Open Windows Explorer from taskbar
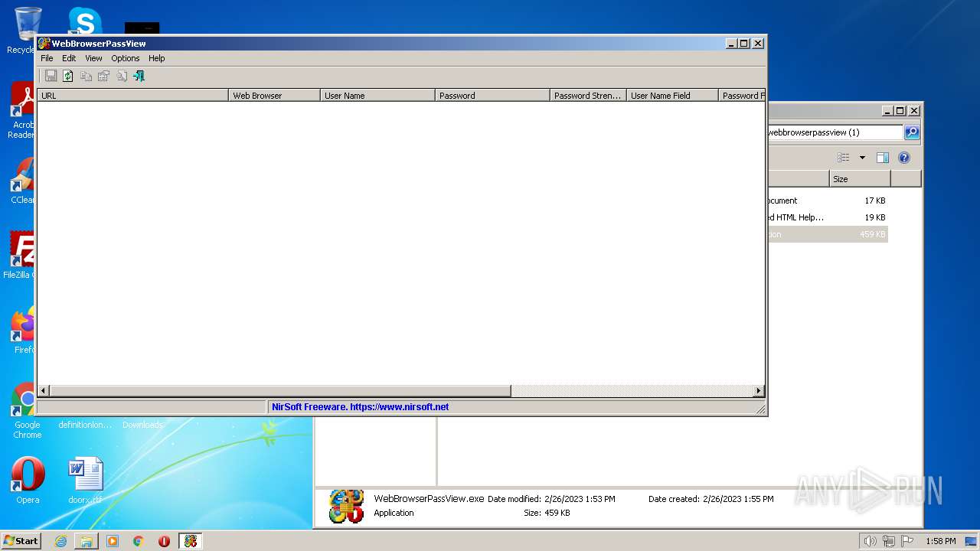 [x=87, y=541]
